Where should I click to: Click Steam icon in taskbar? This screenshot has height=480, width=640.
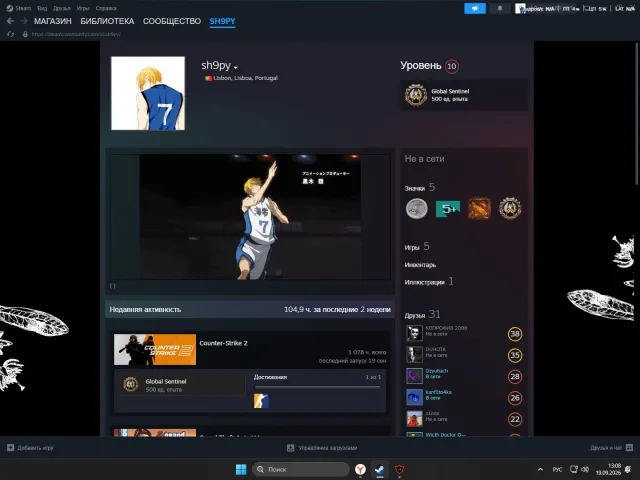[380, 469]
